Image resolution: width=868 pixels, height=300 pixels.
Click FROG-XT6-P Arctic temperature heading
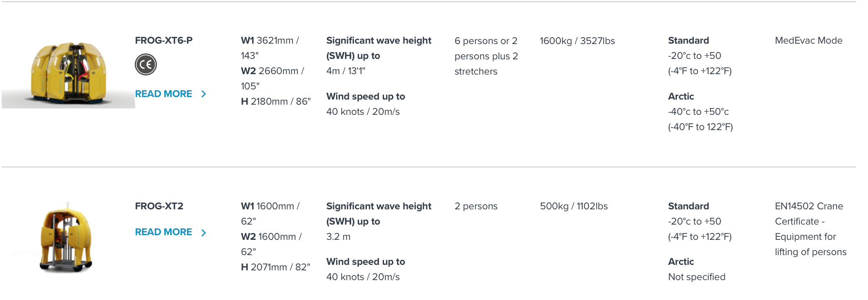click(681, 96)
